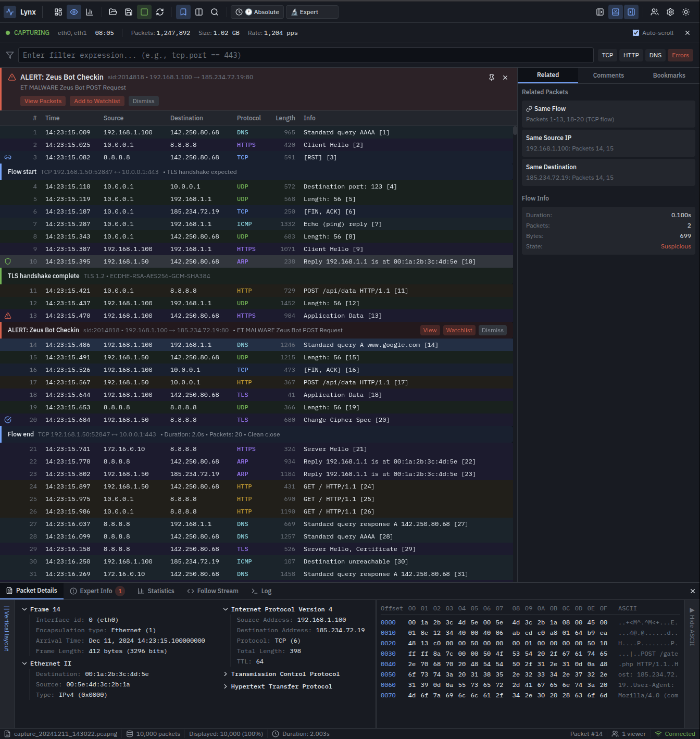Pin the Zeus Bot Checkin alert banner
This screenshot has width=700, height=739.
491,77
